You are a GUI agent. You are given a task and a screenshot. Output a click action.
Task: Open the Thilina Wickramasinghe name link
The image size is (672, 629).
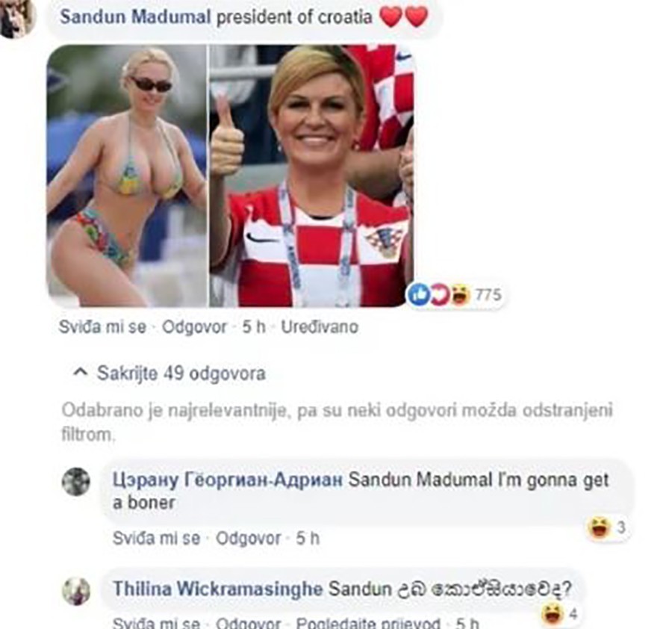pos(218,589)
